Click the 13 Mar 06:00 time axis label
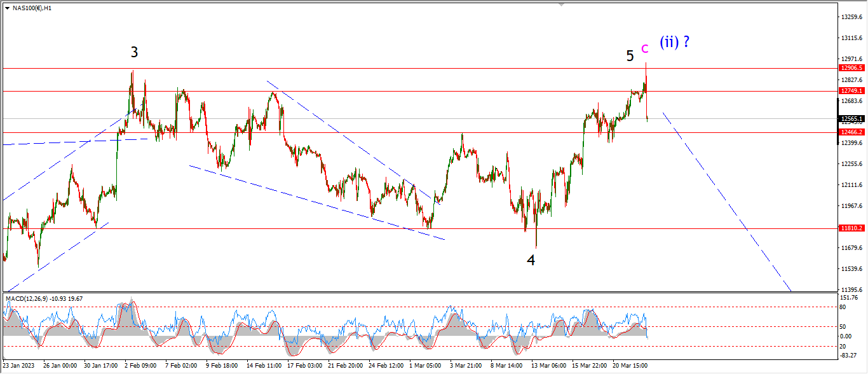Image resolution: width=868 pixels, height=374 pixels. 548,366
